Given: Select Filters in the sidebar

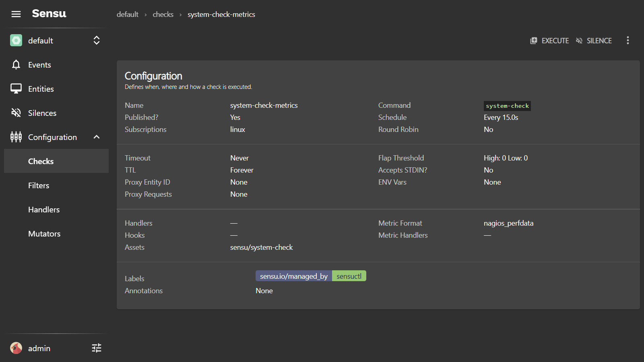Looking at the screenshot, I should pos(39,185).
